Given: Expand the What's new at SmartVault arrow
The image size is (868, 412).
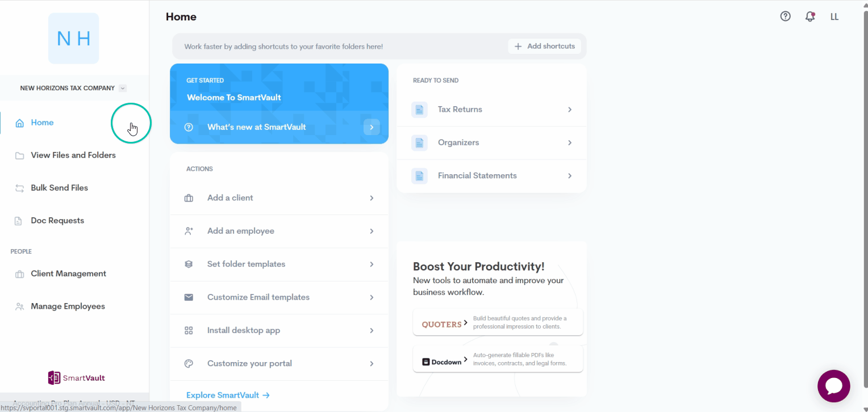Looking at the screenshot, I should point(372,127).
